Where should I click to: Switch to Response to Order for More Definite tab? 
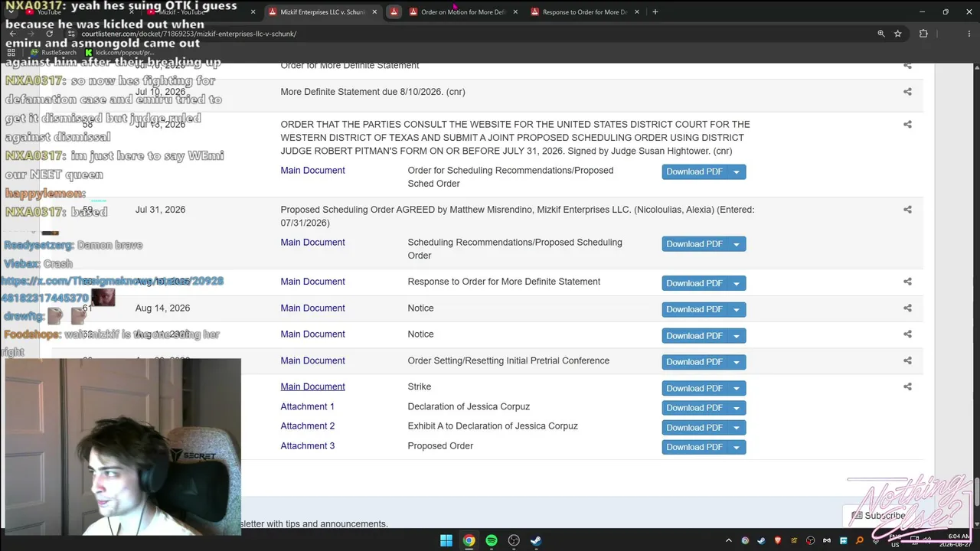point(585,12)
